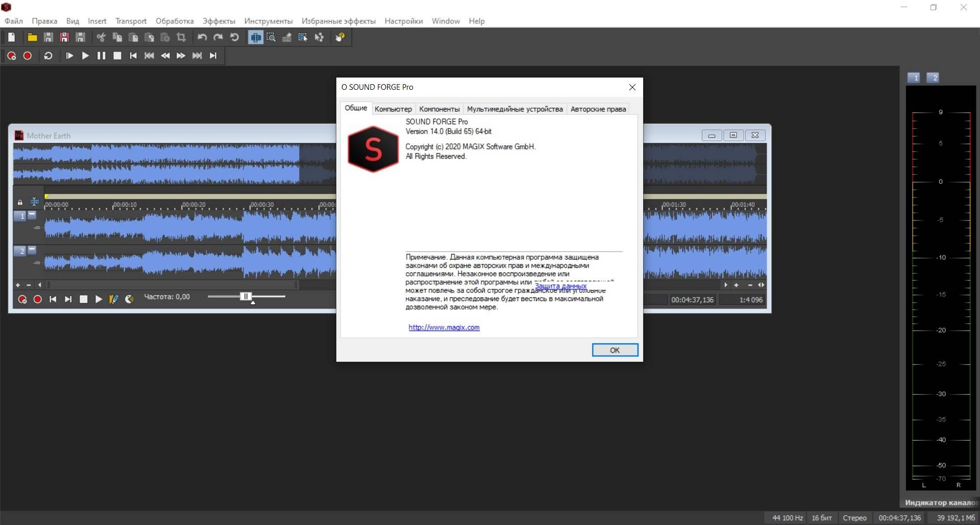This screenshot has height=525, width=980.
Task: Select the Magnify tool
Action: pos(271,37)
